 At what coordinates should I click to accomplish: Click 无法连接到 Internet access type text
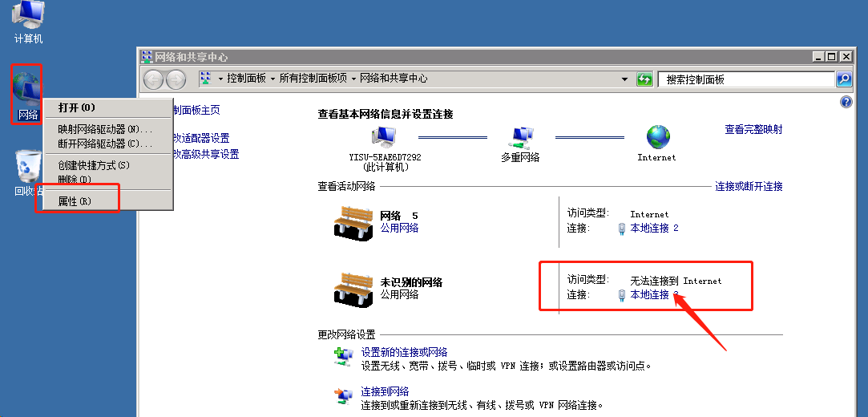676,281
